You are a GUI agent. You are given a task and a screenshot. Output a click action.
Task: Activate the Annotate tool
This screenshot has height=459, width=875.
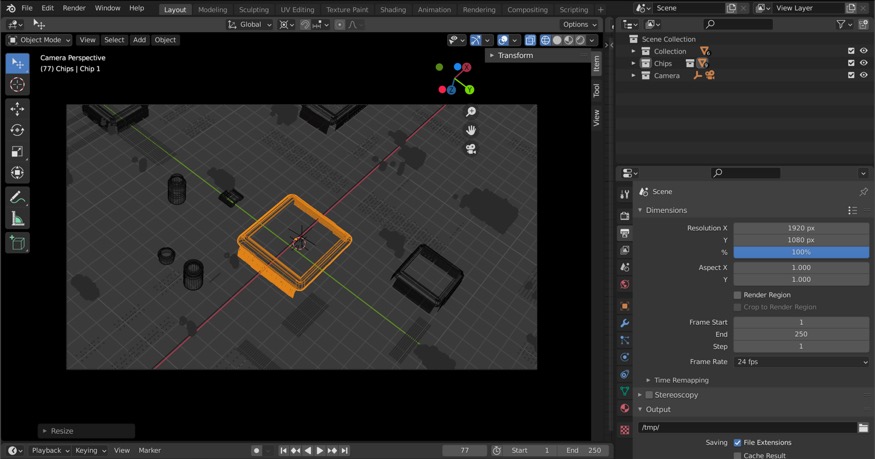click(17, 198)
